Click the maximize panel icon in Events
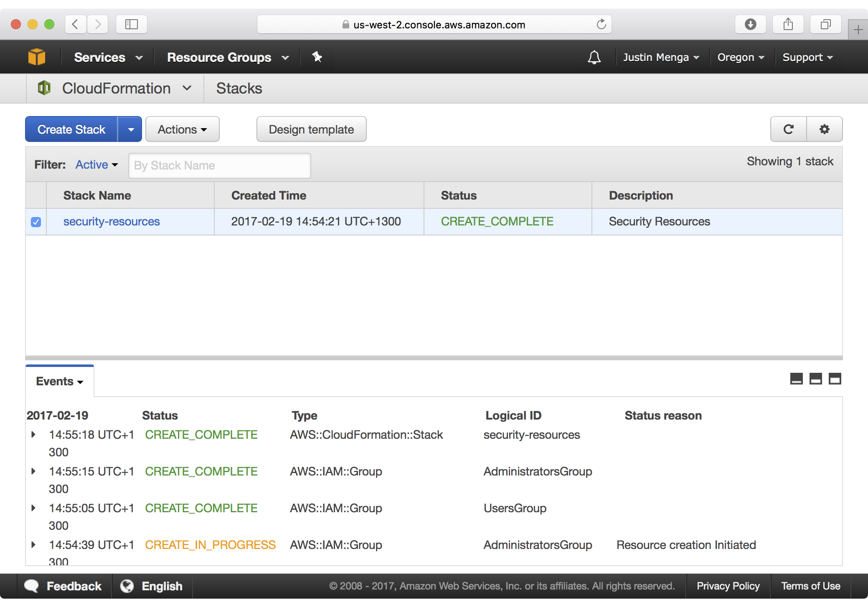 click(832, 380)
